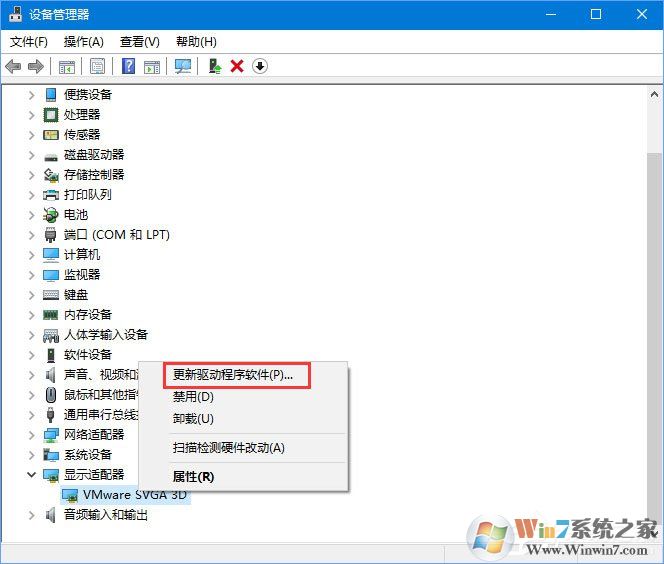
Task: Expand the 处理器 node
Action: coord(31,115)
